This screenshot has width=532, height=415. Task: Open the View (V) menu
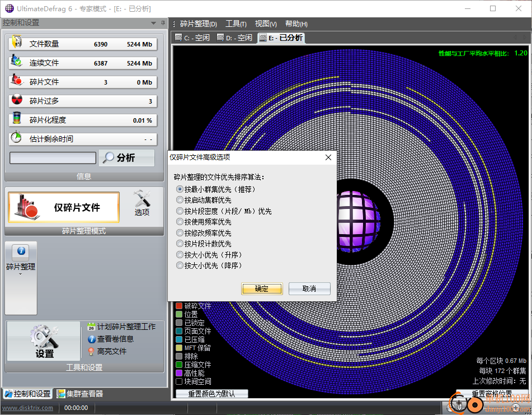pyautogui.click(x=266, y=24)
